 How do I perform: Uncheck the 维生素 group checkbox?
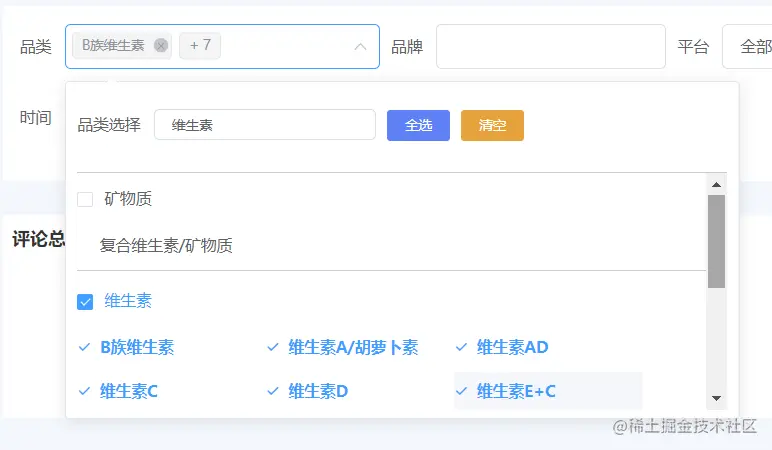tap(85, 302)
